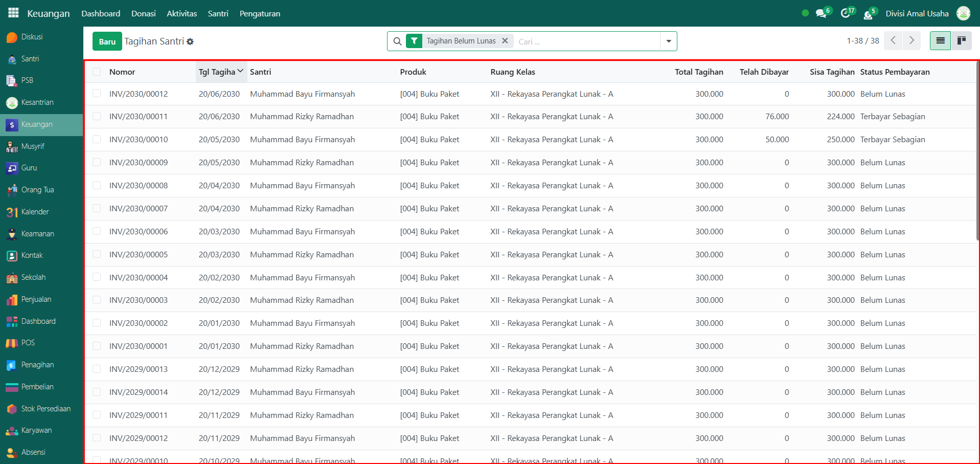
Task: Click the conversations message icon
Action: (x=821, y=13)
